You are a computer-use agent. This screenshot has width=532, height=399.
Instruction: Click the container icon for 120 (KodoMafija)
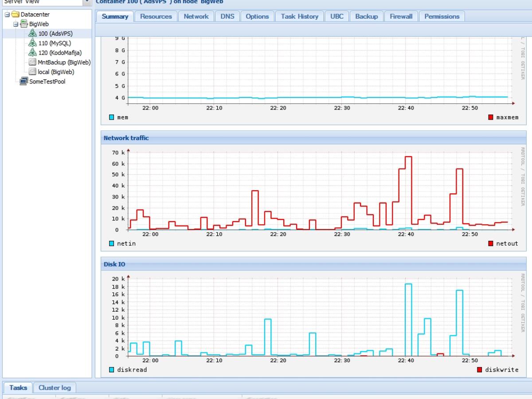pyautogui.click(x=32, y=53)
